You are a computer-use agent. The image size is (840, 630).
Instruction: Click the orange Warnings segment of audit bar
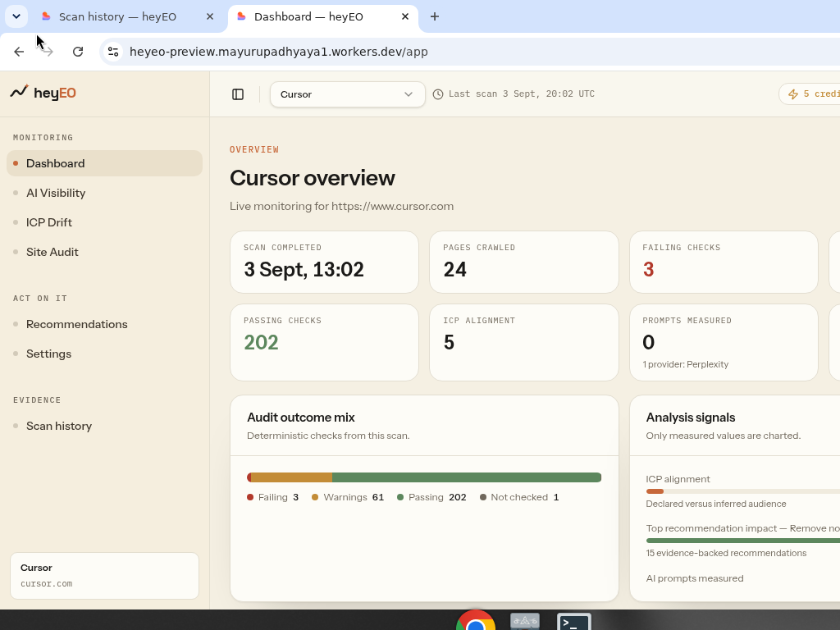[291, 477]
